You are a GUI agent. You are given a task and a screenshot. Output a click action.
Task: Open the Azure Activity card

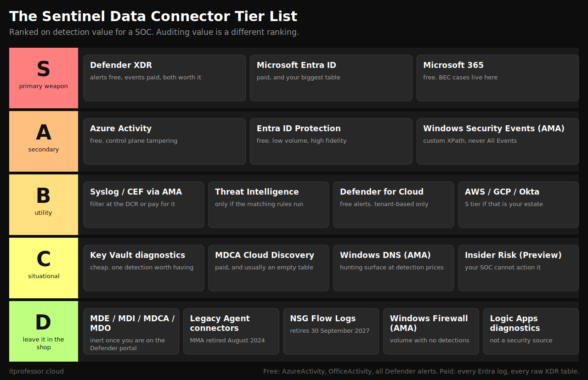(164, 141)
